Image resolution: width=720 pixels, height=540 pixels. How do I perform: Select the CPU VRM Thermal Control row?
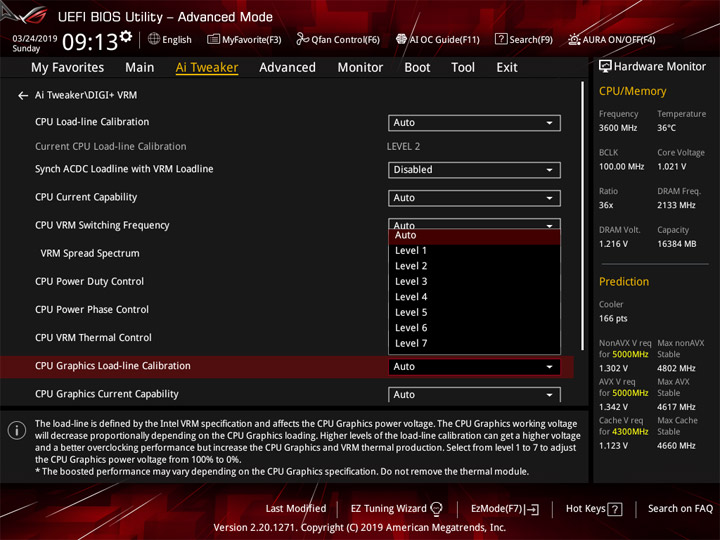[93, 338]
